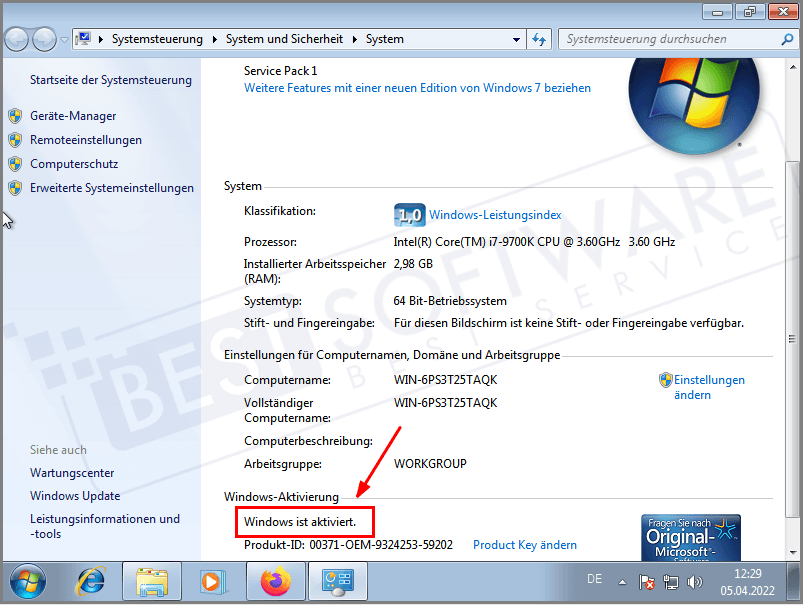Open Windows Update under Siehe auch
803x605 pixels.
(75, 495)
